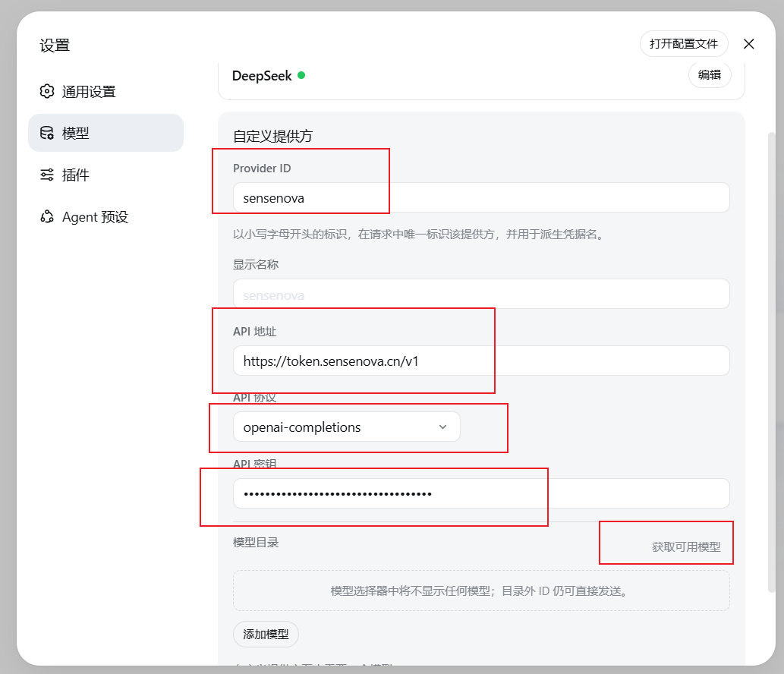
Task: Click the 添加模型 button
Action: (266, 634)
